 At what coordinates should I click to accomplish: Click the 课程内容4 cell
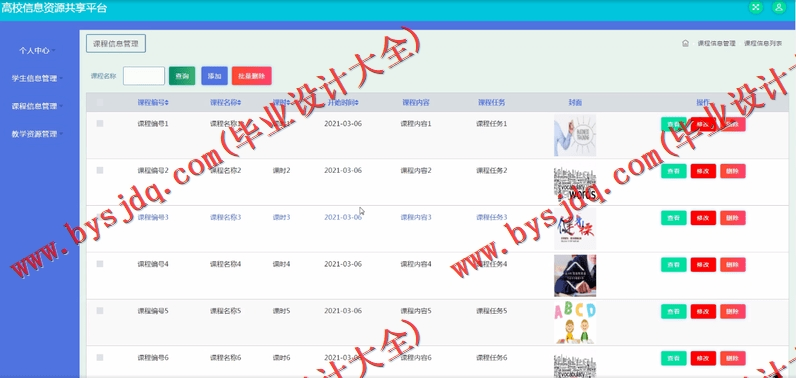[x=416, y=264]
